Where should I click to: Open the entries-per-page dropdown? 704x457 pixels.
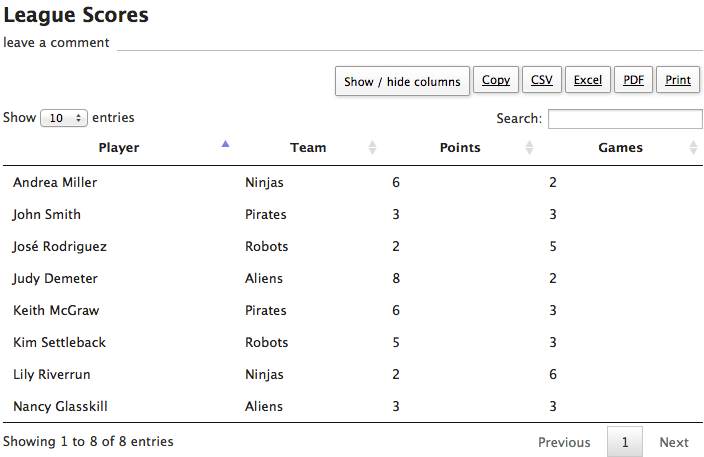tap(64, 118)
